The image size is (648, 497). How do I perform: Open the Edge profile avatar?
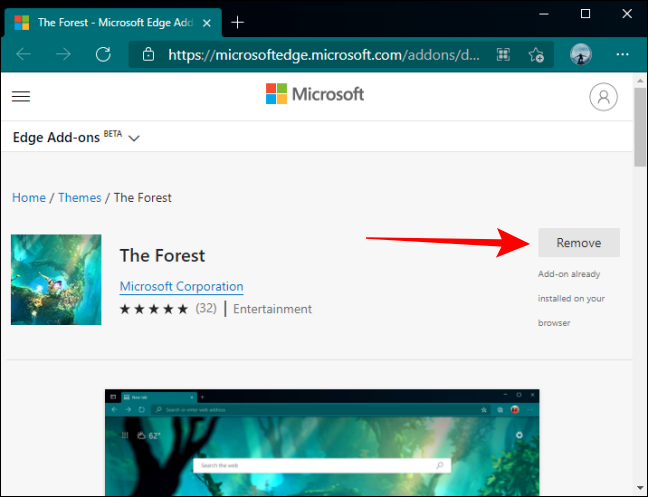[580, 54]
